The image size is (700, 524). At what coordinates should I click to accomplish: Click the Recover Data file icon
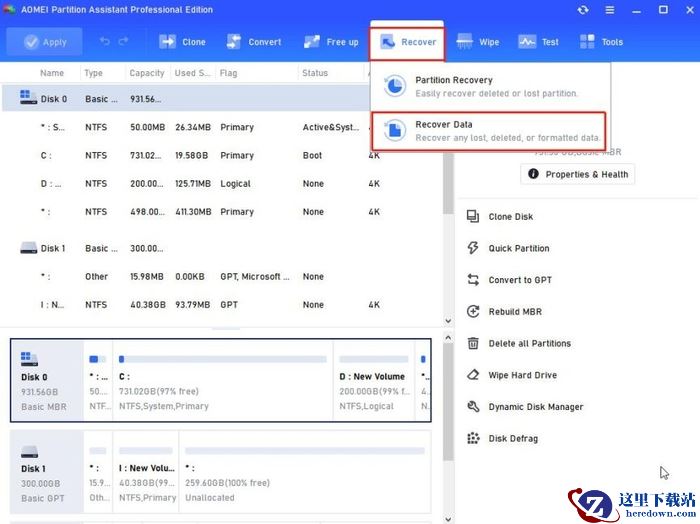click(x=395, y=130)
